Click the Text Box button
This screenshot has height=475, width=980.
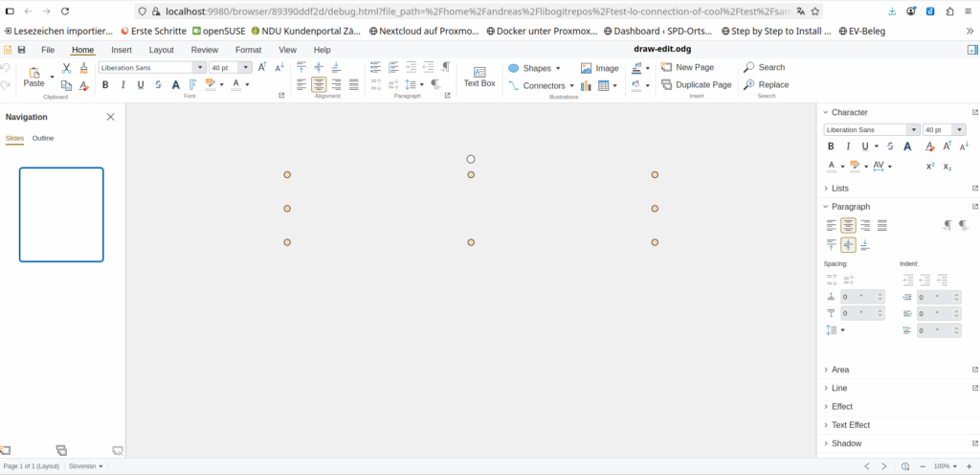(x=479, y=77)
